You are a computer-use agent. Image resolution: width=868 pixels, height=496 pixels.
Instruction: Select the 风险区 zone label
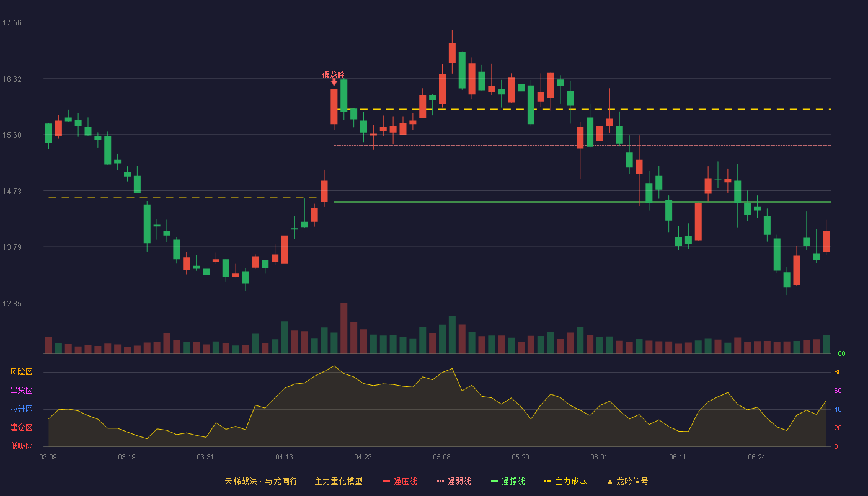(x=21, y=372)
